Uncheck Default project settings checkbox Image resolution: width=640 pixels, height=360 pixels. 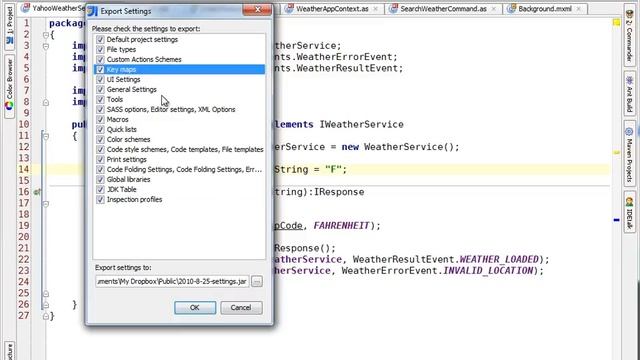coord(100,40)
